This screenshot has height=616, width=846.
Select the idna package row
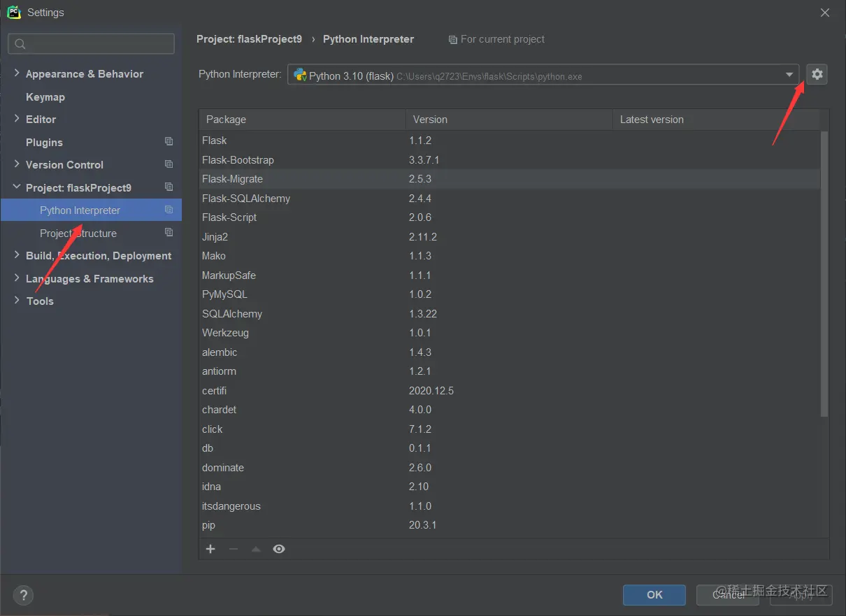(x=510, y=487)
